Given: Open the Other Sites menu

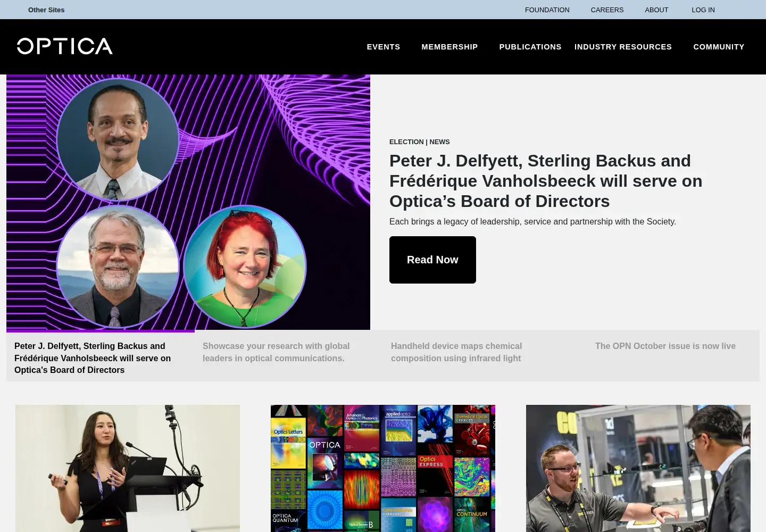Looking at the screenshot, I should click(x=46, y=10).
